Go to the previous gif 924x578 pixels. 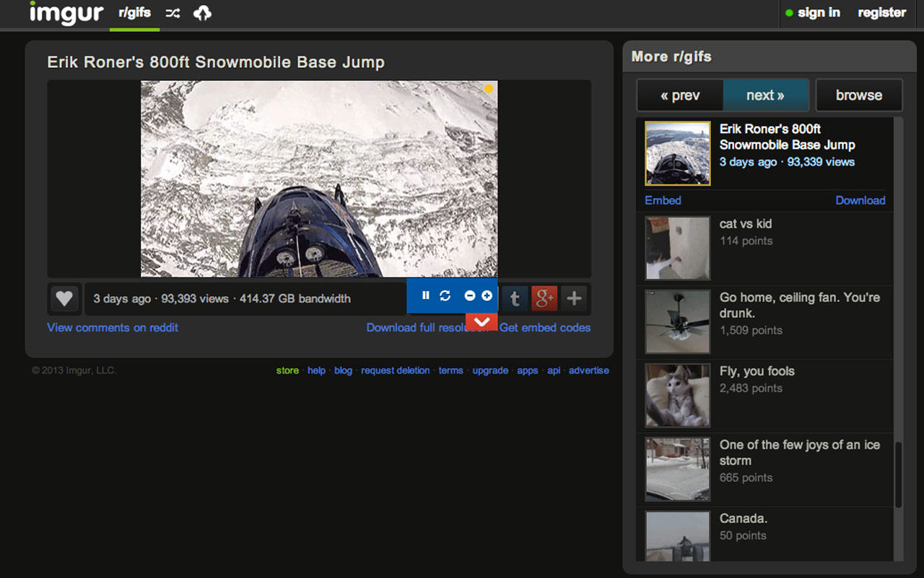point(680,95)
